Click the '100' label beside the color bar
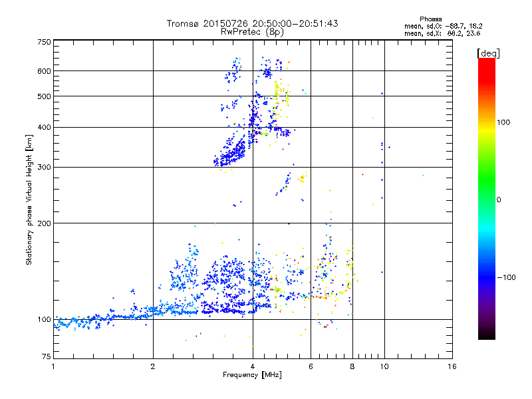This screenshot has width=532, height=399. (x=503, y=122)
